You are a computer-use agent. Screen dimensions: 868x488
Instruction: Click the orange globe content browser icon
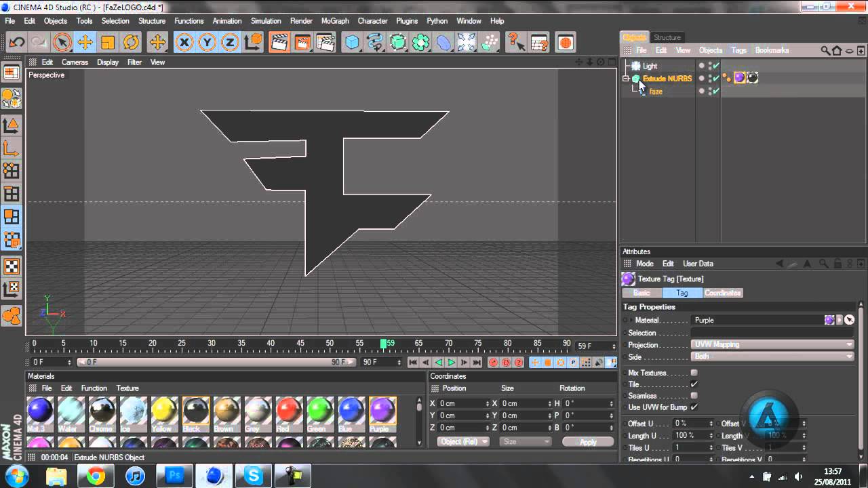point(565,43)
